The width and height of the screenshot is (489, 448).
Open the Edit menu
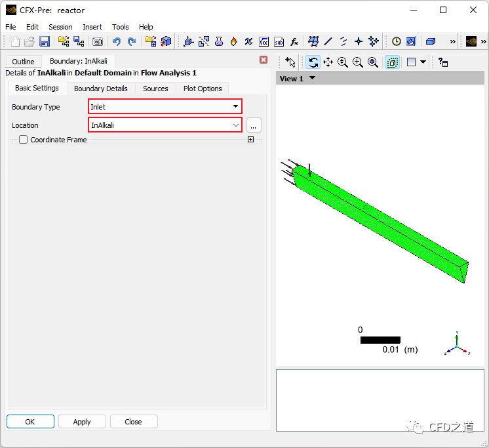click(32, 27)
